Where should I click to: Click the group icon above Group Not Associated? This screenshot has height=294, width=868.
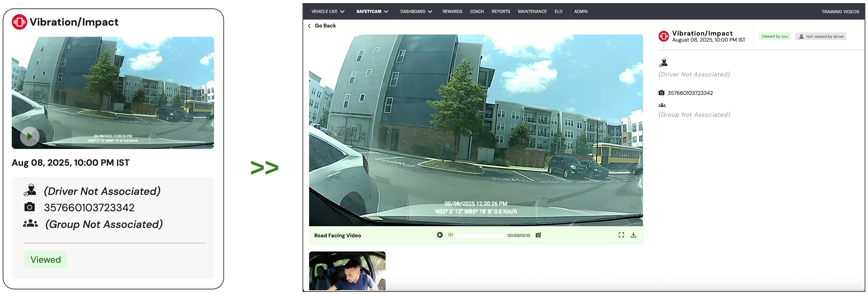(x=662, y=105)
